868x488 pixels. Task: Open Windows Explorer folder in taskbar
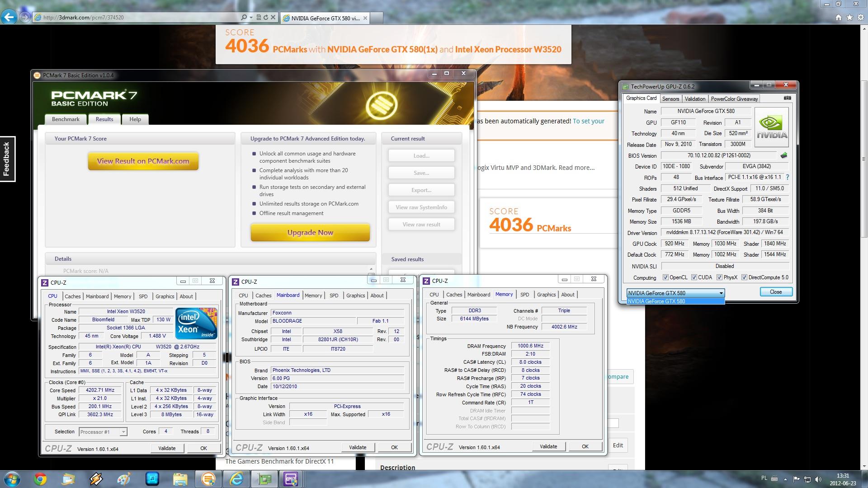pos(180,479)
